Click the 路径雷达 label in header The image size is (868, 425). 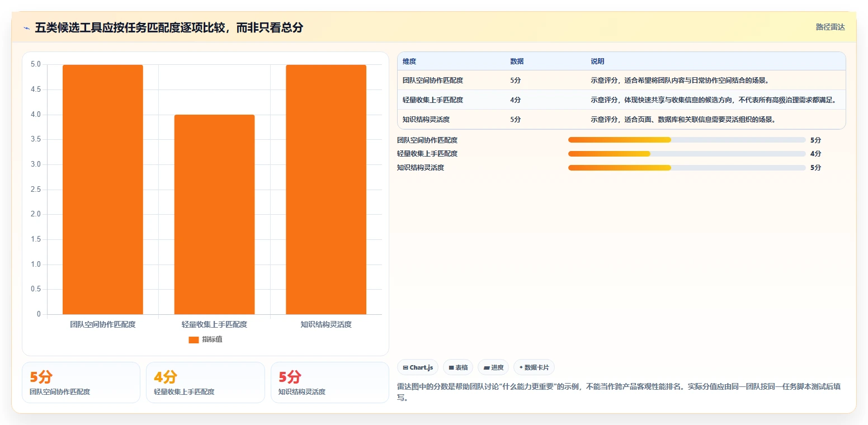click(830, 27)
